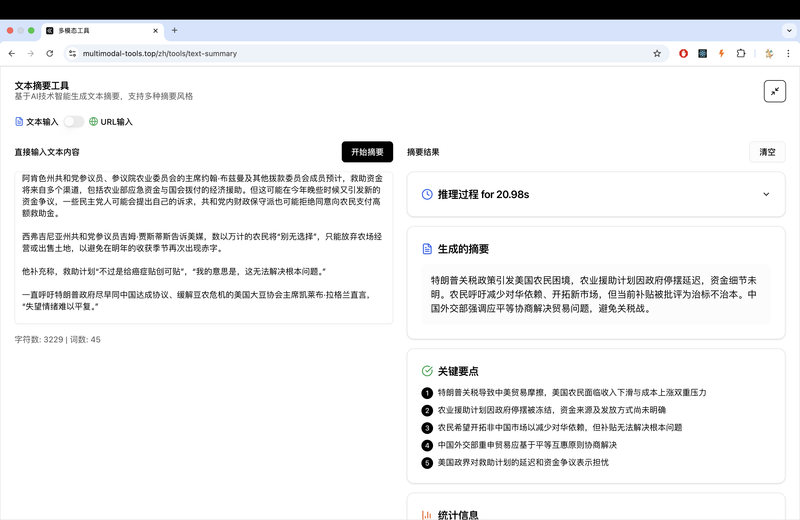800x520 pixels.
Task: Open the browser extensions puzzle icon
Action: click(x=741, y=53)
